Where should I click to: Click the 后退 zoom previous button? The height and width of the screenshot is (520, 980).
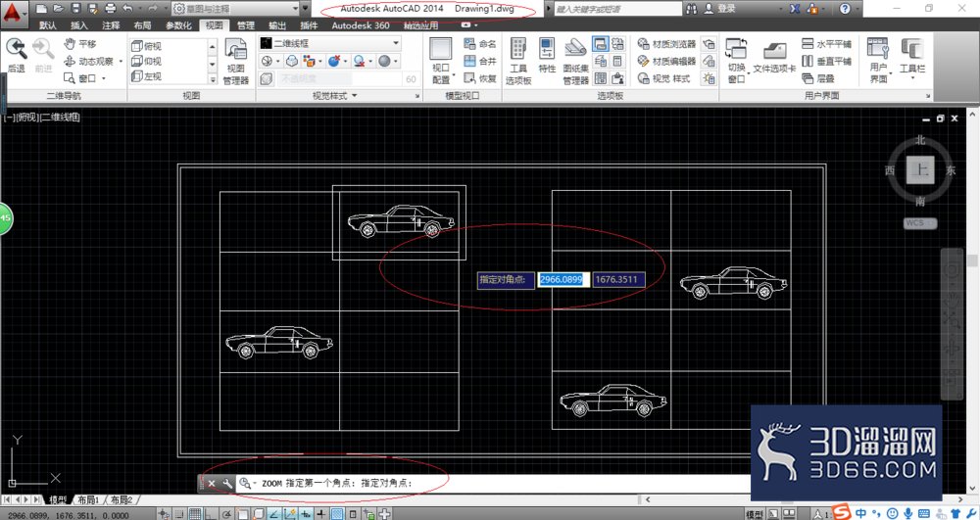(x=17, y=56)
